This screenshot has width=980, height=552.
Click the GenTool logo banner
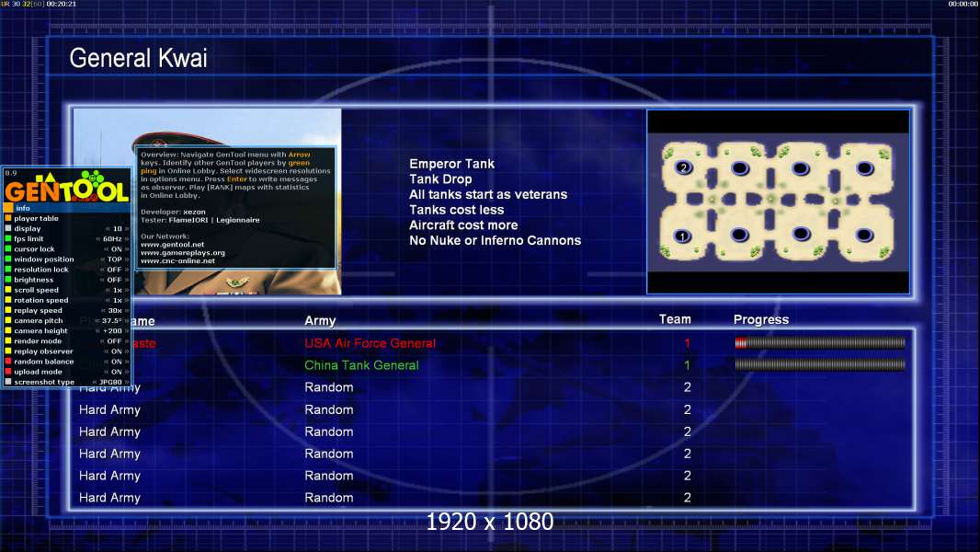[x=67, y=186]
